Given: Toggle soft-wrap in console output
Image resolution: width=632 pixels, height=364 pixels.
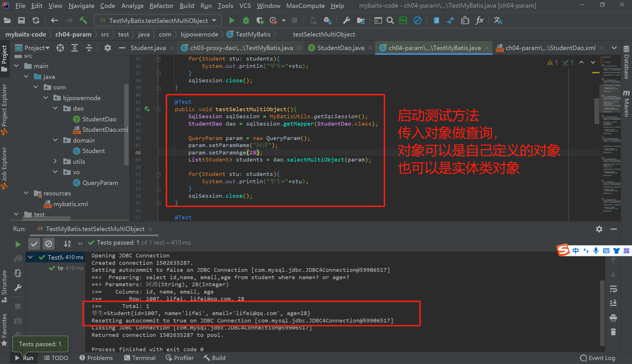Looking at the screenshot, I should tap(613, 289).
